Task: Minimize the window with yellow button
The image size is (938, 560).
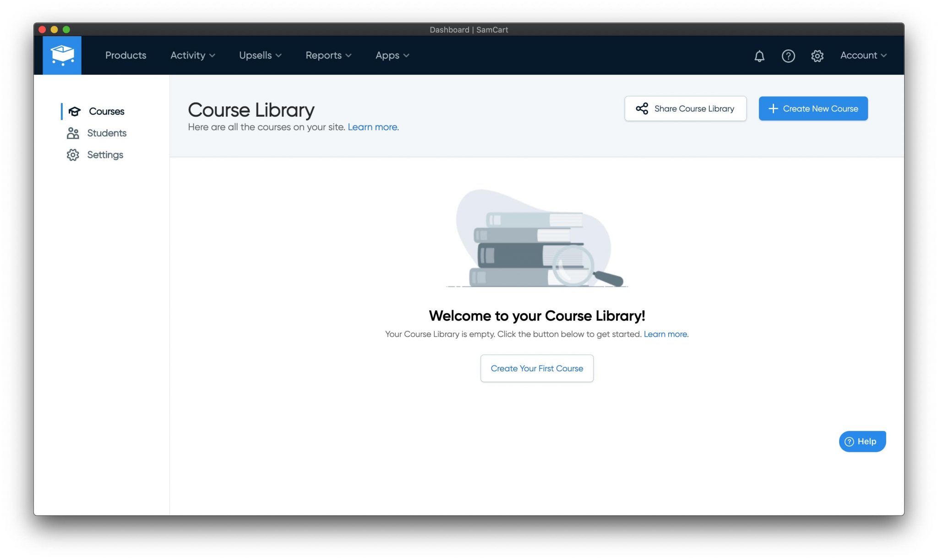Action: [x=54, y=30]
